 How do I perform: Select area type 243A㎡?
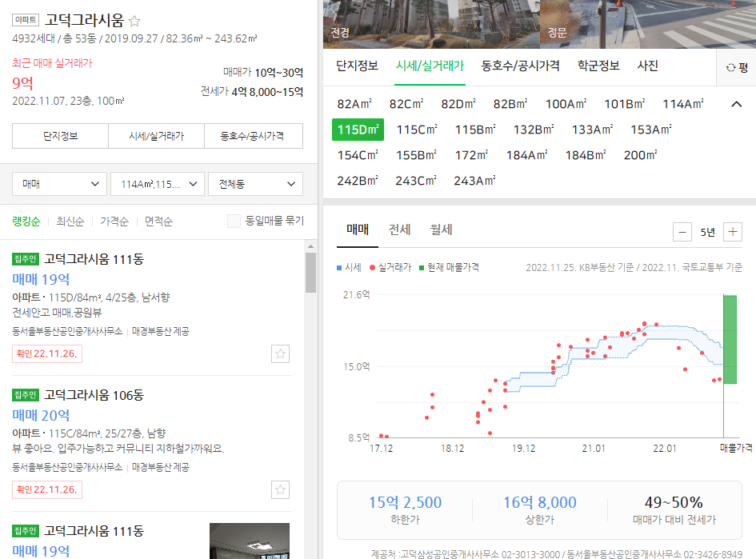[475, 181]
